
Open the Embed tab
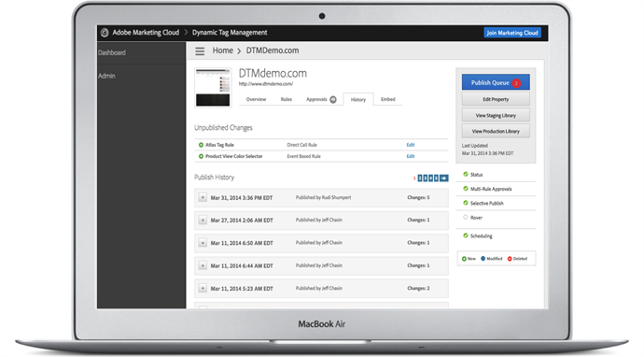tap(387, 100)
